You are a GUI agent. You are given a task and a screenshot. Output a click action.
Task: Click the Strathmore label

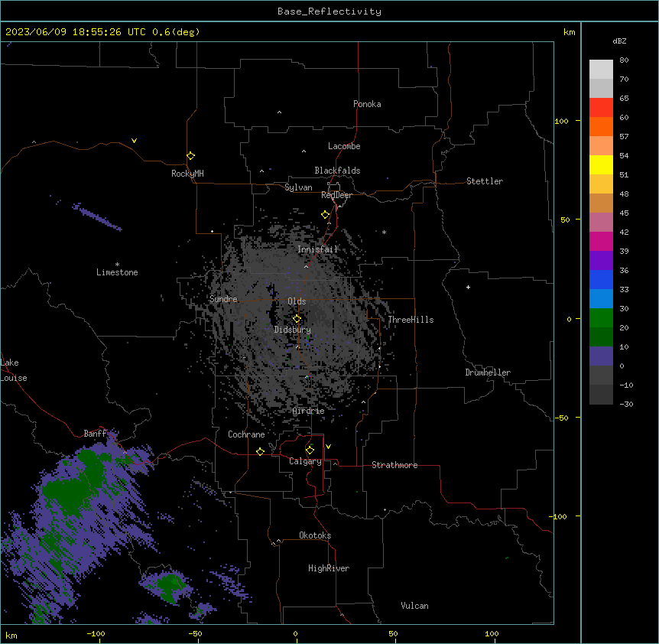coord(394,465)
